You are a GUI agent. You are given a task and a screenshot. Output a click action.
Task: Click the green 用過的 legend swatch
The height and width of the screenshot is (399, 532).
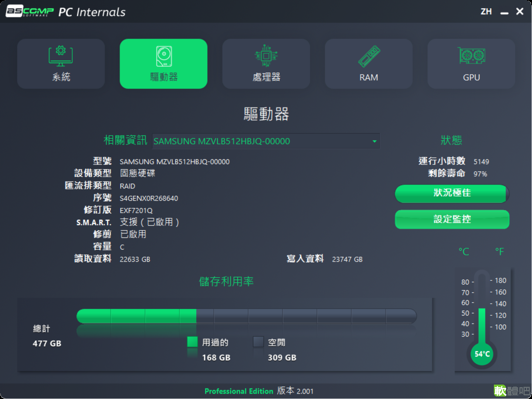pyautogui.click(x=192, y=342)
